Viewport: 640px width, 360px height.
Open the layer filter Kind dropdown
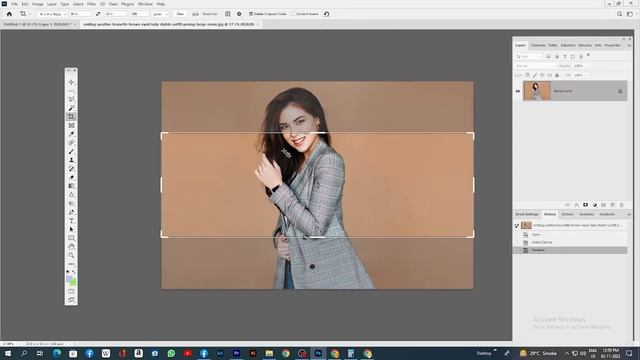coord(529,56)
